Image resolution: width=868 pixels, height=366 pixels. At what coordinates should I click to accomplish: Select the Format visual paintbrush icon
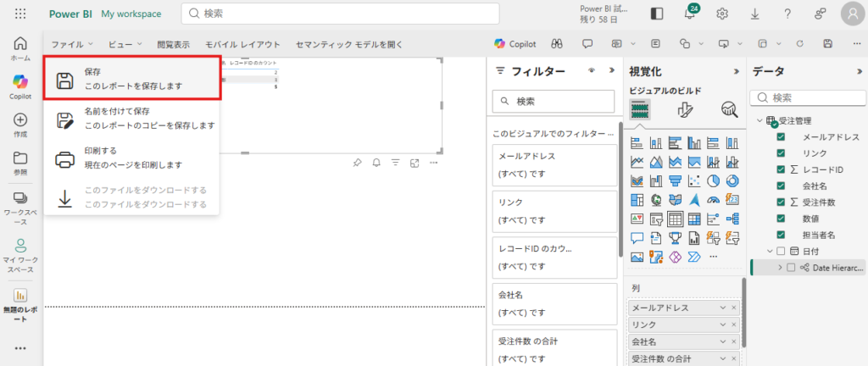685,108
